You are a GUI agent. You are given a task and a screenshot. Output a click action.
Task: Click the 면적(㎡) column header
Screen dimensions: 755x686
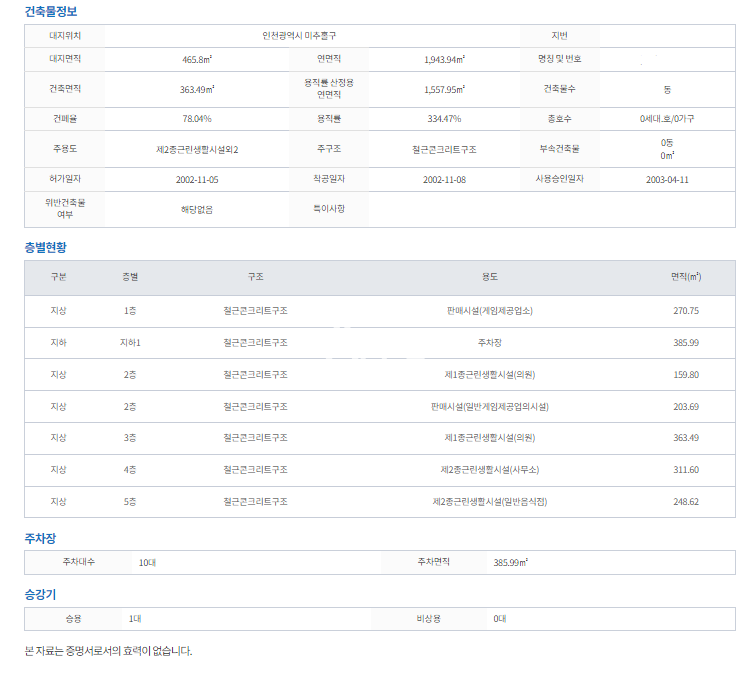[x=686, y=277]
